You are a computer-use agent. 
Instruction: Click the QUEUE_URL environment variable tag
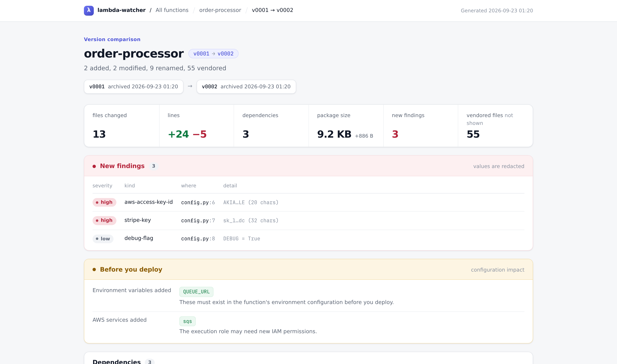point(196,292)
